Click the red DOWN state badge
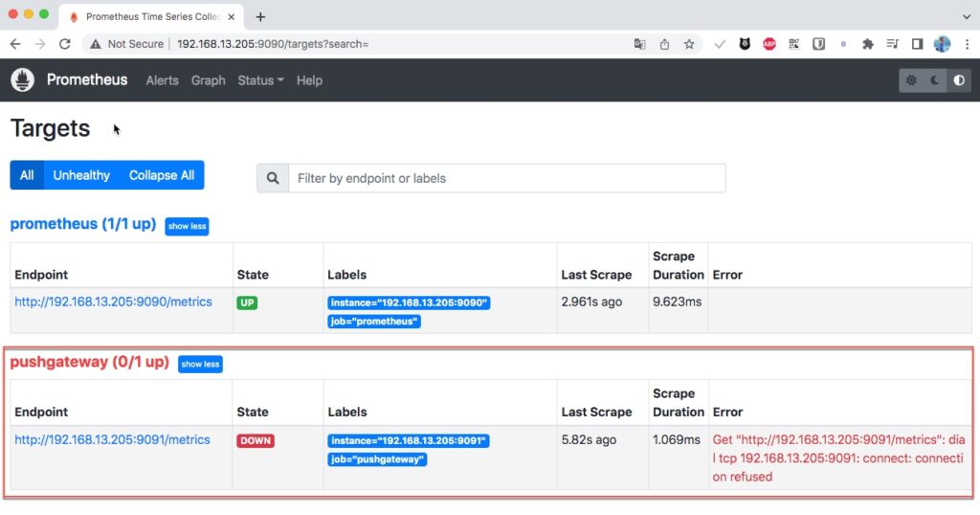The width and height of the screenshot is (980, 515). [255, 440]
